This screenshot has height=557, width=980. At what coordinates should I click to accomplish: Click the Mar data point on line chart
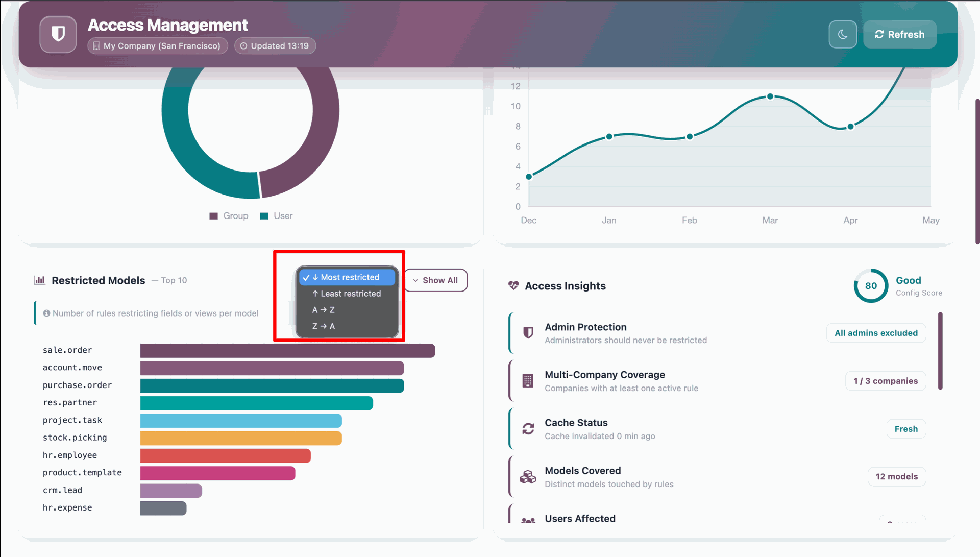click(770, 96)
